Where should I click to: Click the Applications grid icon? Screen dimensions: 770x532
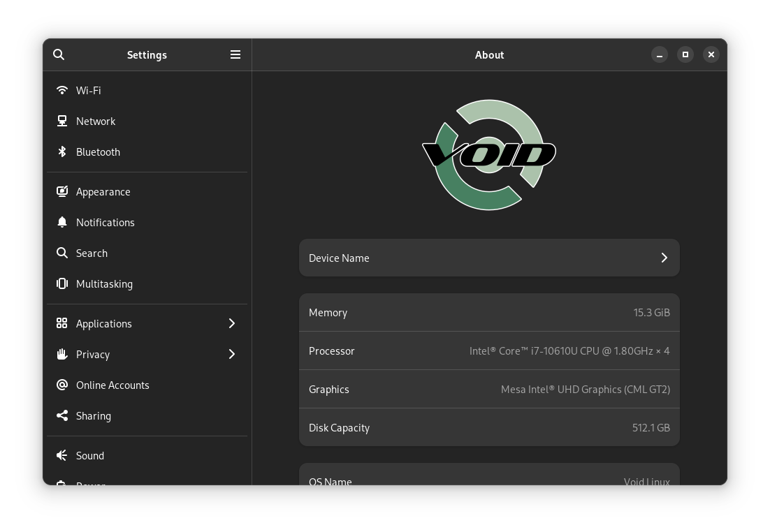[x=62, y=323]
